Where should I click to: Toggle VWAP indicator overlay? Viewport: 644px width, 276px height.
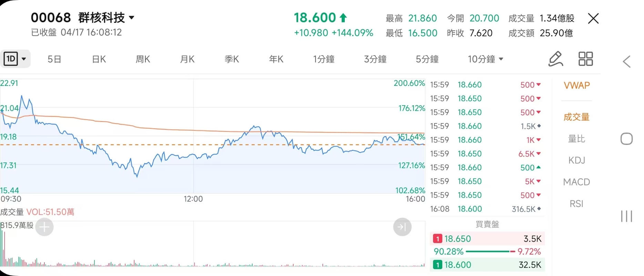point(576,85)
